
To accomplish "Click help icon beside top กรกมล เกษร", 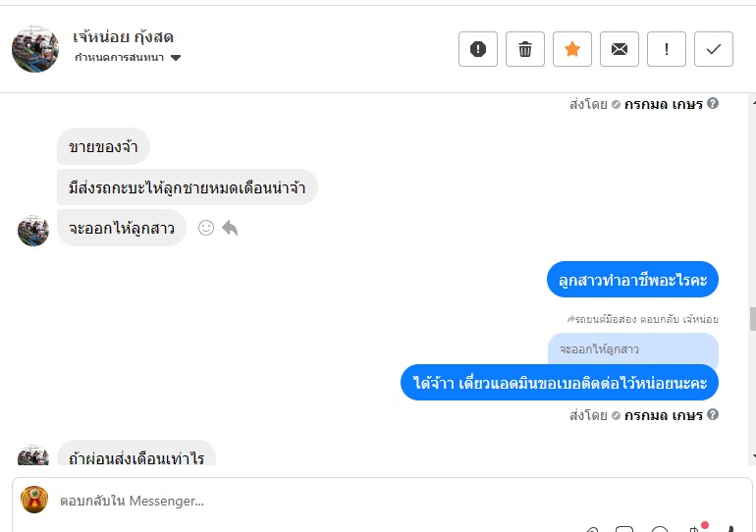I will click(713, 103).
